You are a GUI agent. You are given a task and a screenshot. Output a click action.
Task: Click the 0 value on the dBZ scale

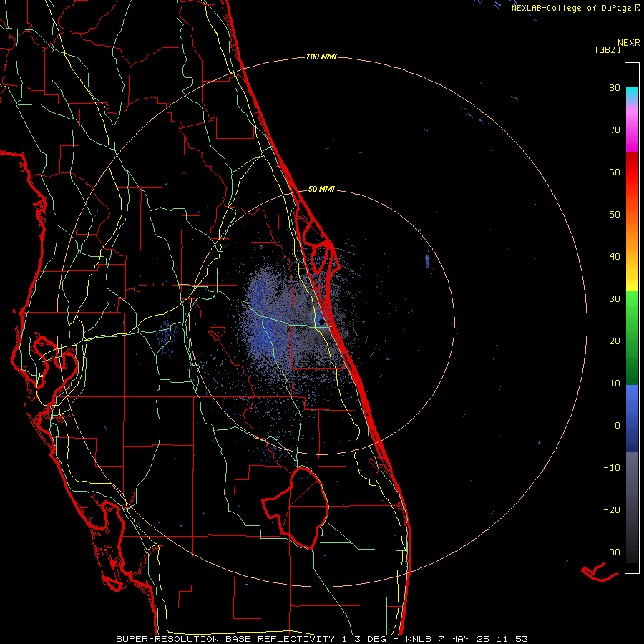(618, 426)
